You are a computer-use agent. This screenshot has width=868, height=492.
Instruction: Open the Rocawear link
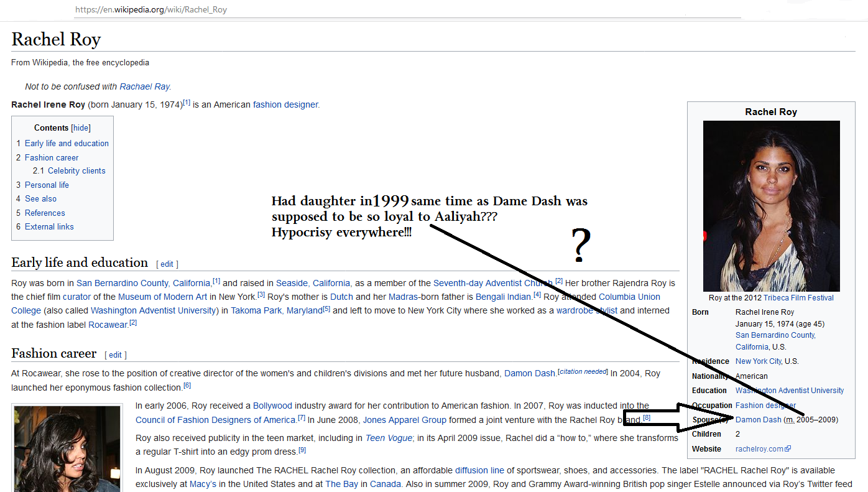[x=108, y=325]
